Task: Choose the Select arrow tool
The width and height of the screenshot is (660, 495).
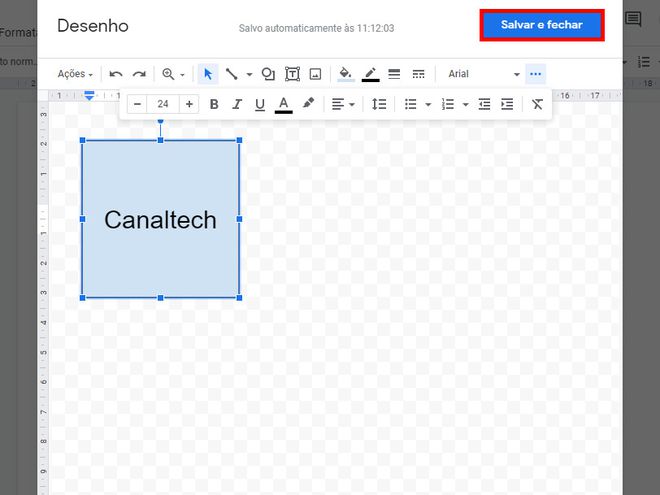Action: point(208,74)
